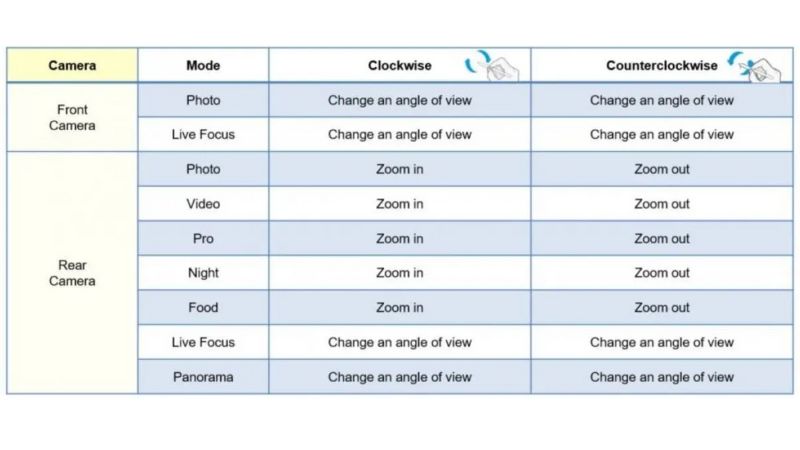Select the "Front Camera" row label
This screenshot has width=800, height=450.
point(72,118)
